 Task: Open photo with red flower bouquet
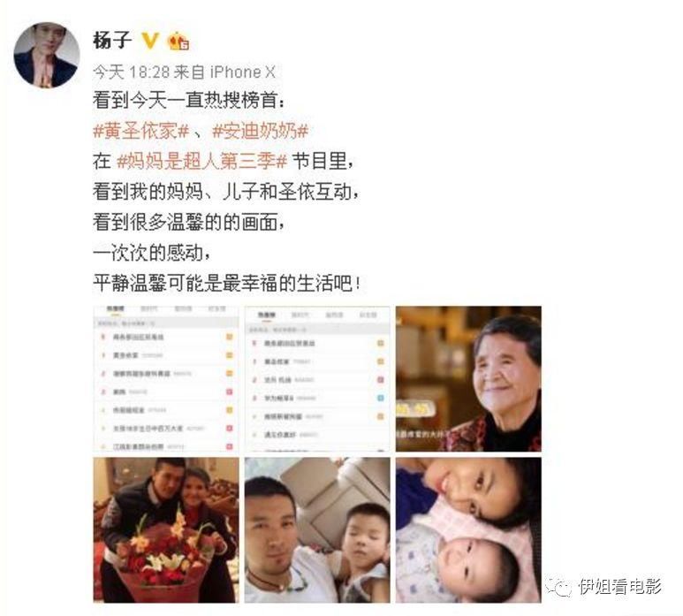click(166, 529)
